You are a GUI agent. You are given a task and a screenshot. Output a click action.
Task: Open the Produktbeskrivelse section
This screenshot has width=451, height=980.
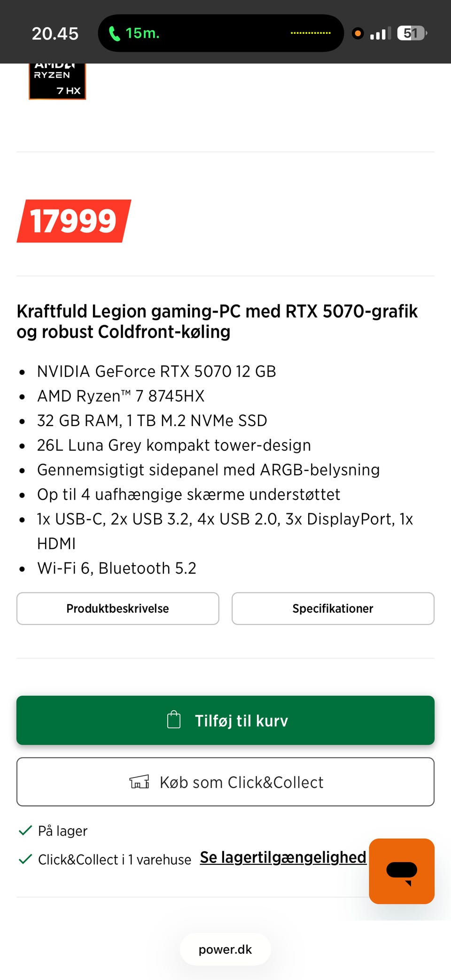(x=118, y=608)
